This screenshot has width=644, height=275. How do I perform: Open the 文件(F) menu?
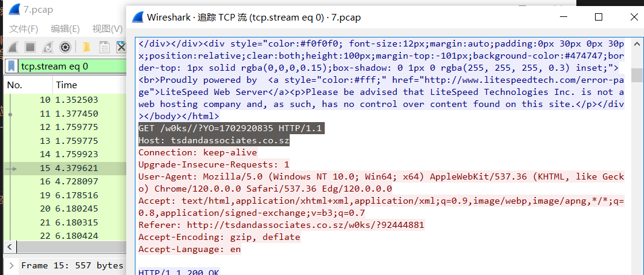(x=24, y=28)
